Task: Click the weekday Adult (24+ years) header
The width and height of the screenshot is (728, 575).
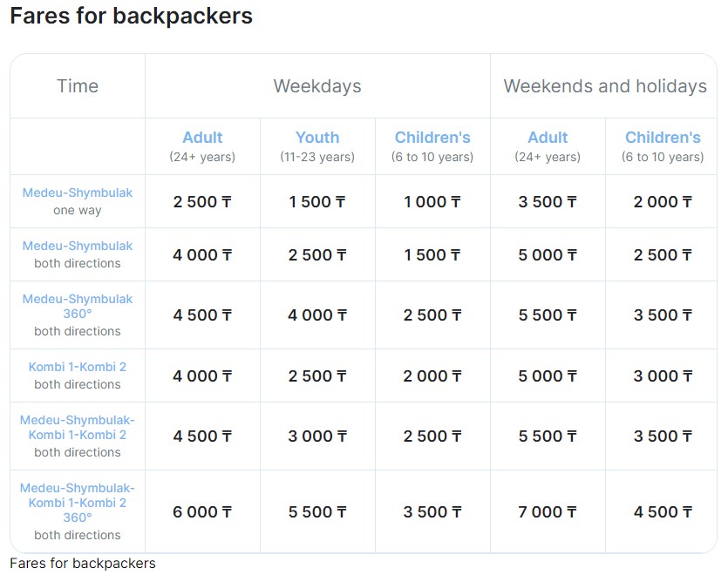Action: pyautogui.click(x=202, y=138)
